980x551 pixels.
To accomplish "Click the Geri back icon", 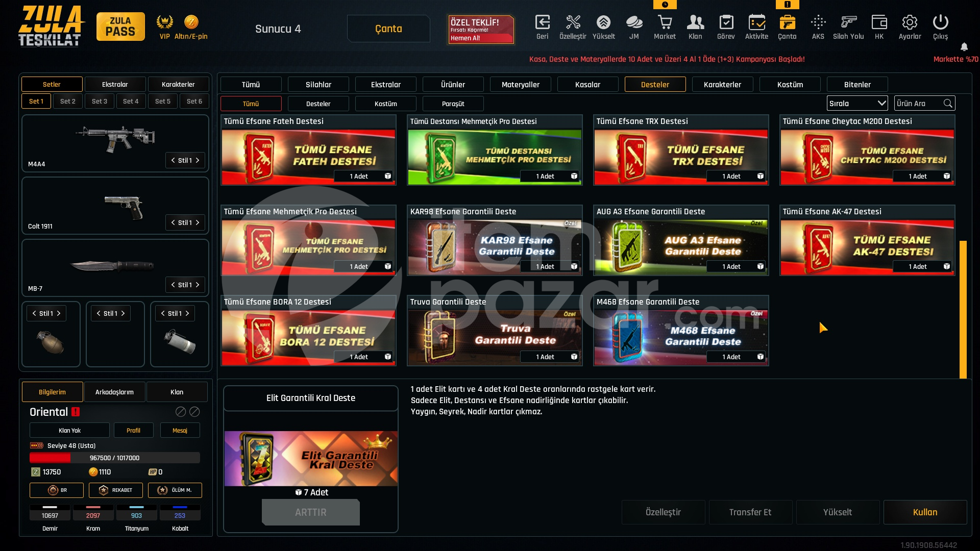I will click(x=542, y=22).
